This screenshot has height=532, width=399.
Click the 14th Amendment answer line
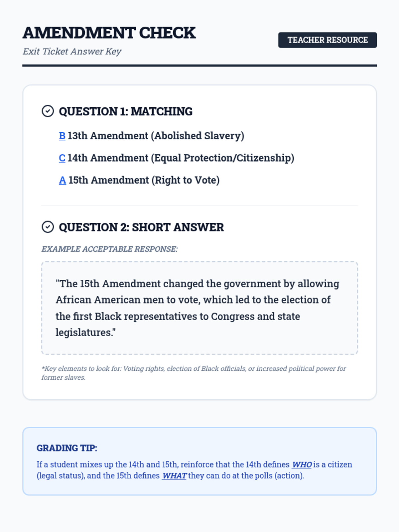(181, 158)
